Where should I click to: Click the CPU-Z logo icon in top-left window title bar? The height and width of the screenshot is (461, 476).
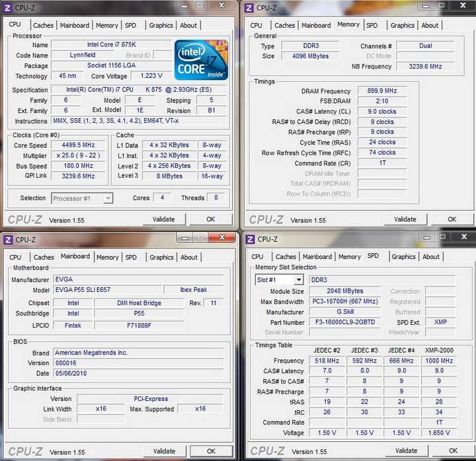(7, 7)
